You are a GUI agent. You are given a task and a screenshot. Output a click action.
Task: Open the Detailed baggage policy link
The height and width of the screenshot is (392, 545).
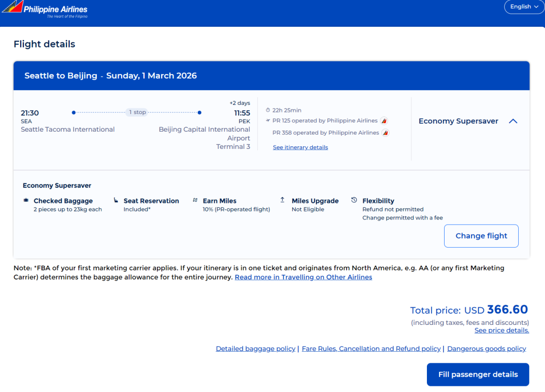[255, 349]
